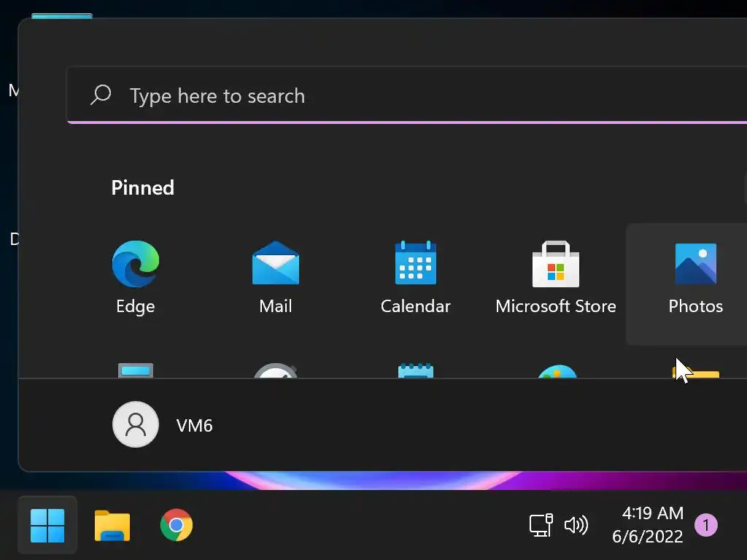Launch the Mail app
The width and height of the screenshot is (747, 560).
pyautogui.click(x=275, y=277)
